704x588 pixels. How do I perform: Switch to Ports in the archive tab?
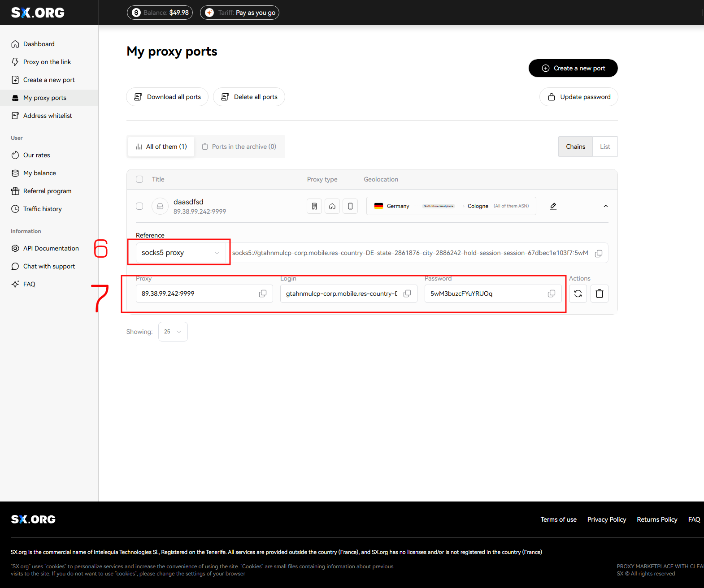pyautogui.click(x=239, y=147)
